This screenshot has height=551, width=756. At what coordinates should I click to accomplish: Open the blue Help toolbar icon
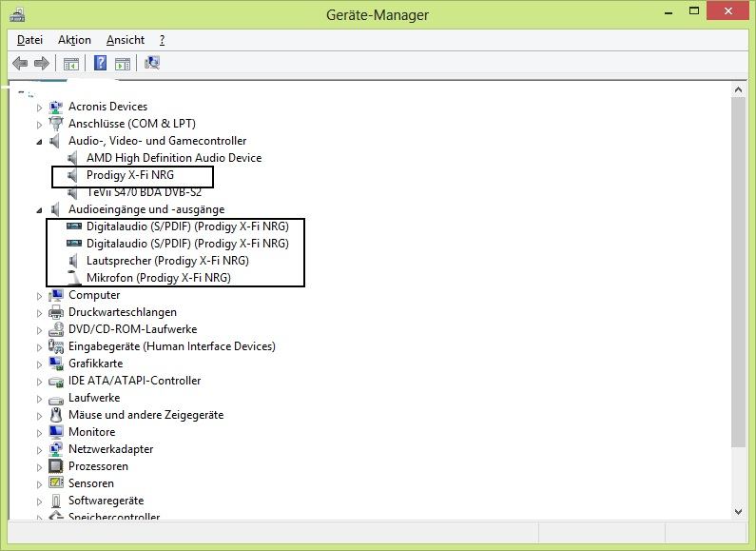pos(100,63)
